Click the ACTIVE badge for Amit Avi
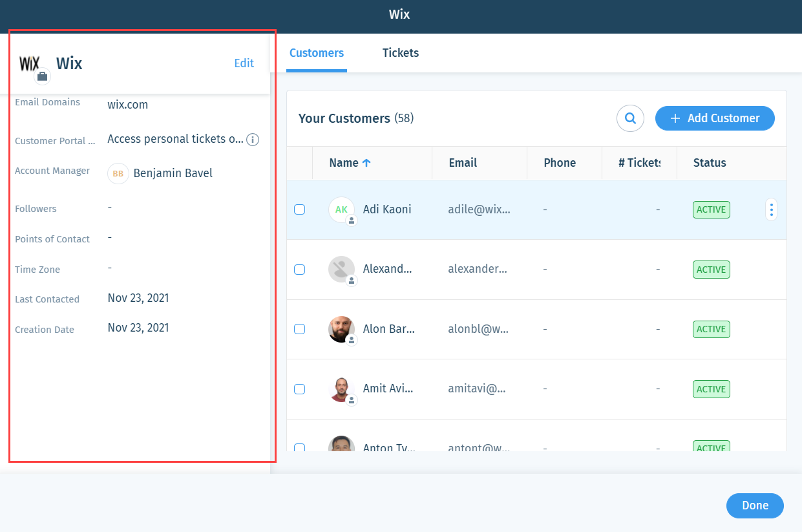 (712, 389)
